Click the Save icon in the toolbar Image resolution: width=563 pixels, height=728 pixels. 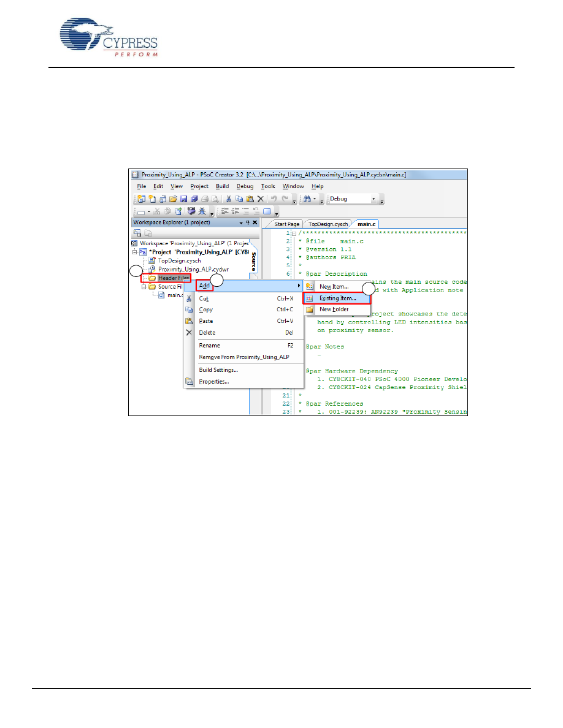pyautogui.click(x=183, y=199)
